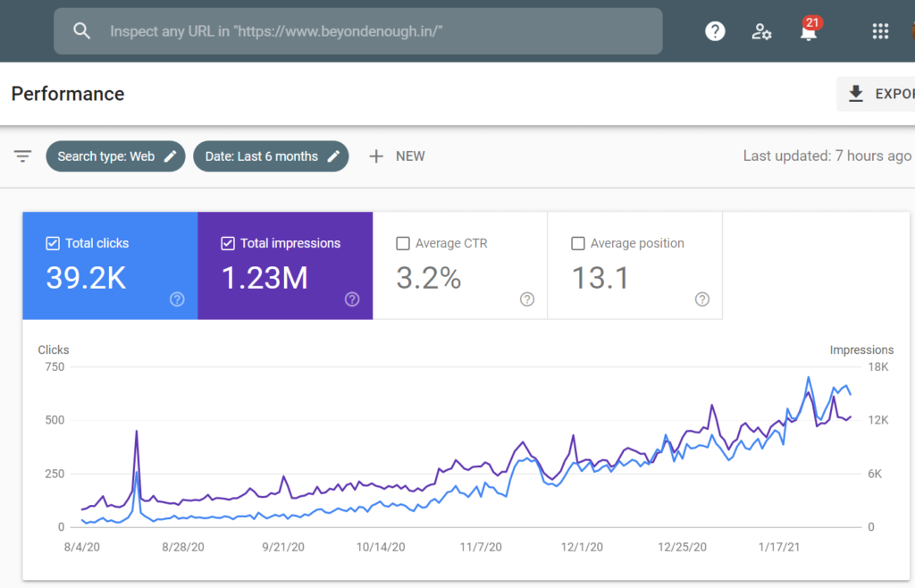Image resolution: width=915 pixels, height=588 pixels.
Task: Click the 8/28/20 date on the chart axis
Action: 183,547
